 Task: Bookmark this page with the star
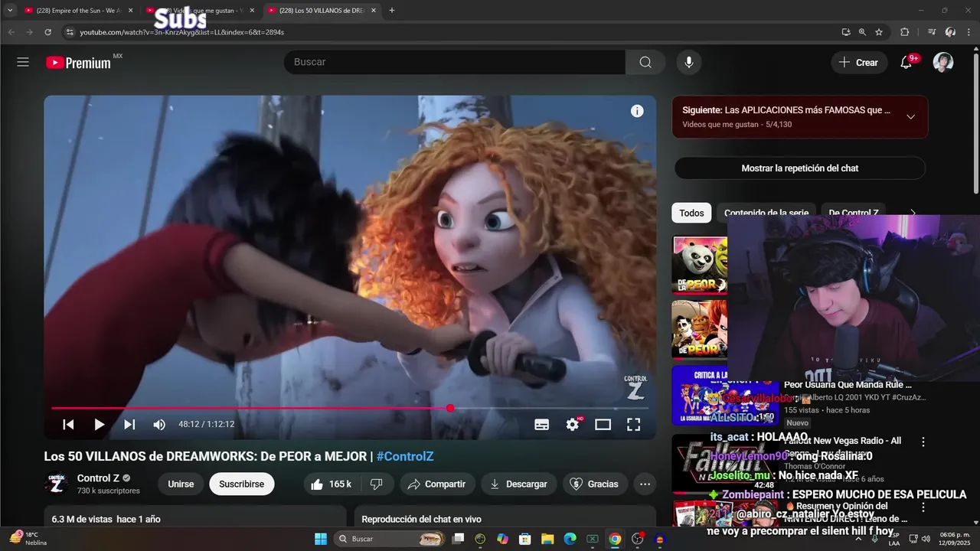(x=879, y=32)
